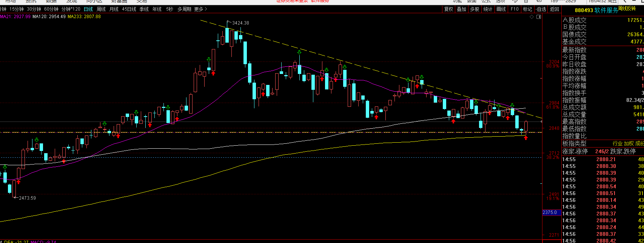Open the 多周期 multi-period view
The height and width of the screenshot is (243, 644).
click(184, 9)
